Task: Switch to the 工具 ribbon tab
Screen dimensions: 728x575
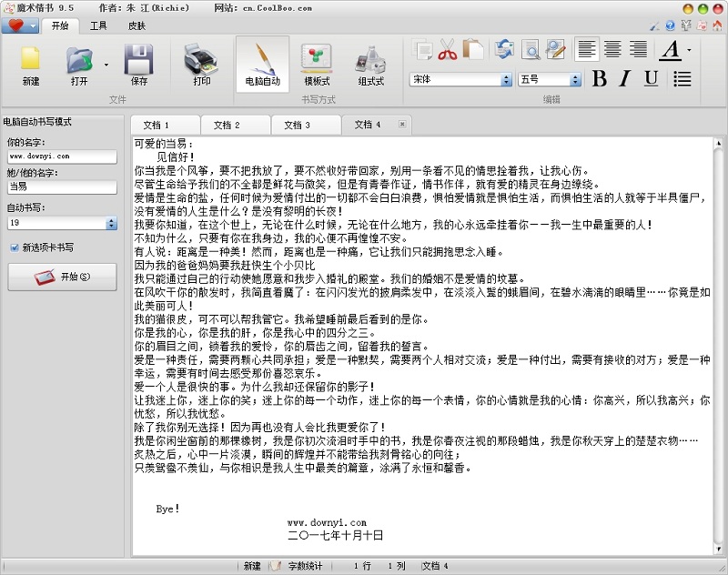Action: [x=98, y=25]
